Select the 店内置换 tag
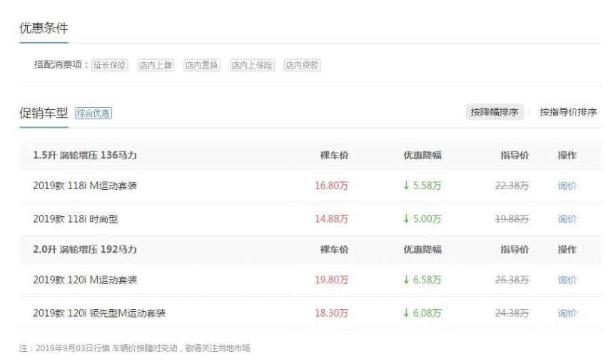 [x=201, y=65]
